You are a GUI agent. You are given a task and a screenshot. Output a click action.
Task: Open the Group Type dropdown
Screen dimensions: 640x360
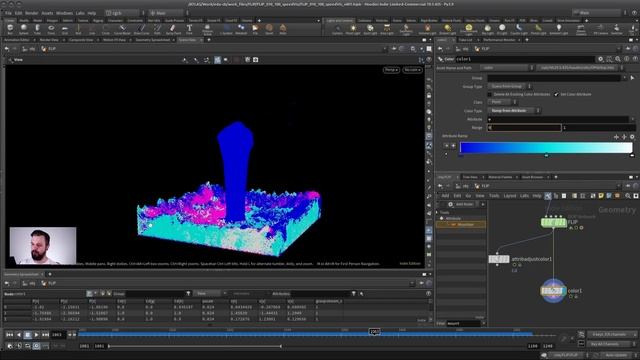[x=509, y=87]
